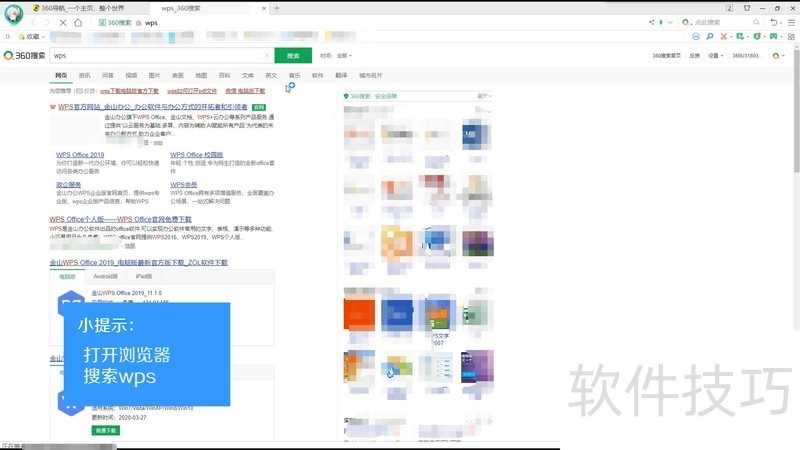Expand the 收藏 favorites dropdown arrow
This screenshot has height=450, width=800.
click(43, 37)
